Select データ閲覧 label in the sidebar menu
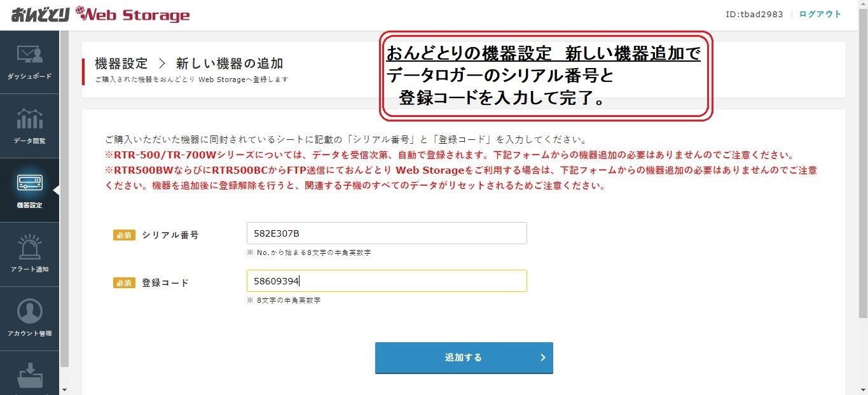 click(x=29, y=141)
